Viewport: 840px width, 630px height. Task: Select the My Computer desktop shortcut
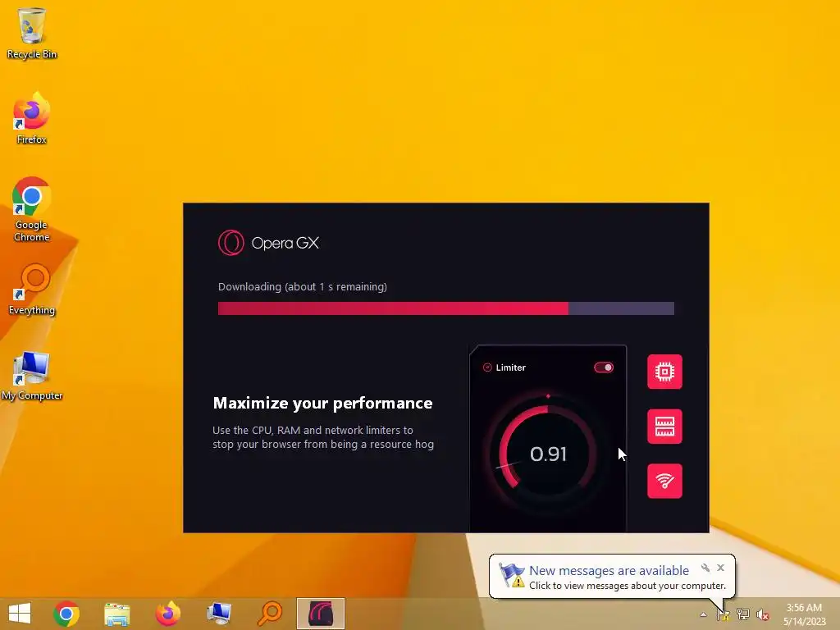coord(32,376)
